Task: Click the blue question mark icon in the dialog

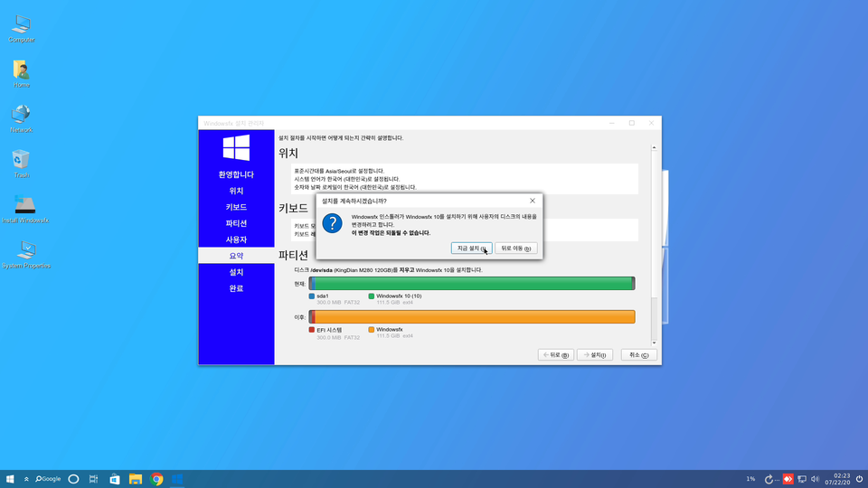Action: (332, 223)
